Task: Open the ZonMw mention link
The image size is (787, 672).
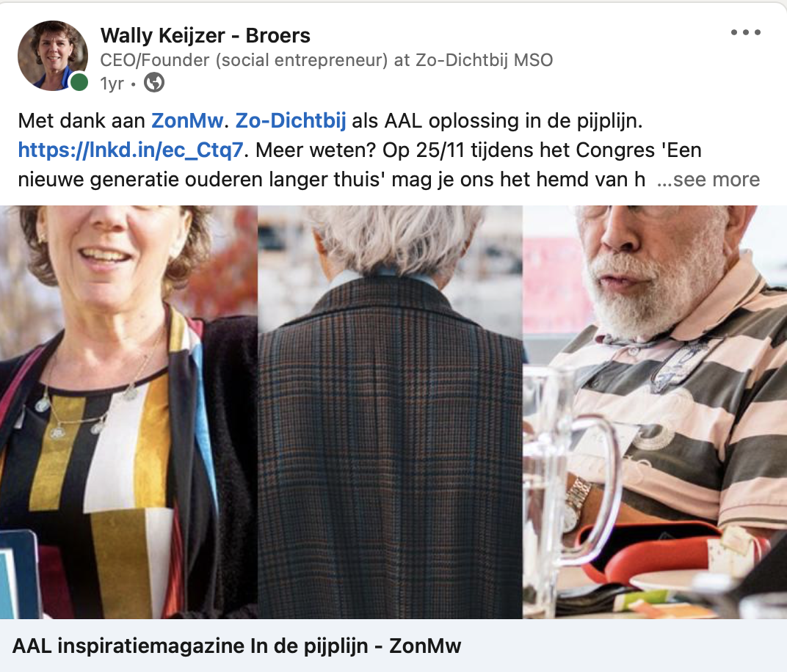Action: pos(187,121)
